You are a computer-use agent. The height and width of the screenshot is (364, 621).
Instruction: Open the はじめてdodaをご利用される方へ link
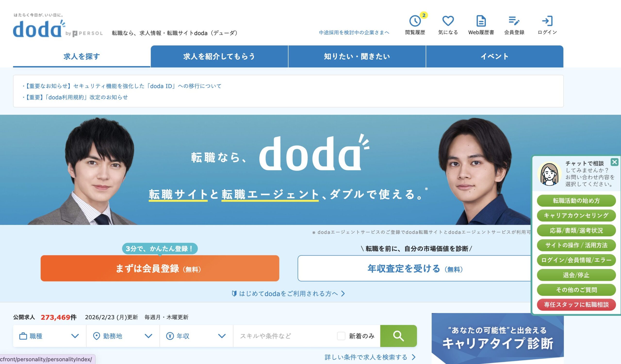288,294
